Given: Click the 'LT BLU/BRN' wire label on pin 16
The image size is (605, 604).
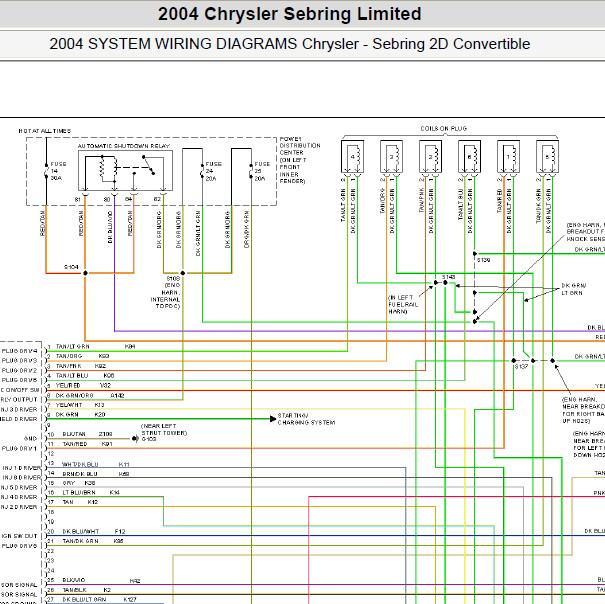Looking at the screenshot, I should (x=79, y=493).
